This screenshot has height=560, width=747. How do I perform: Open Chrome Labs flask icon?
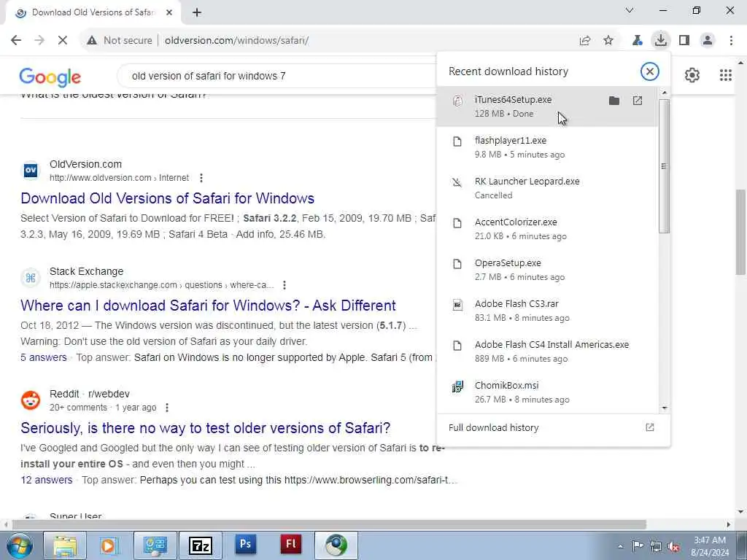pos(637,41)
